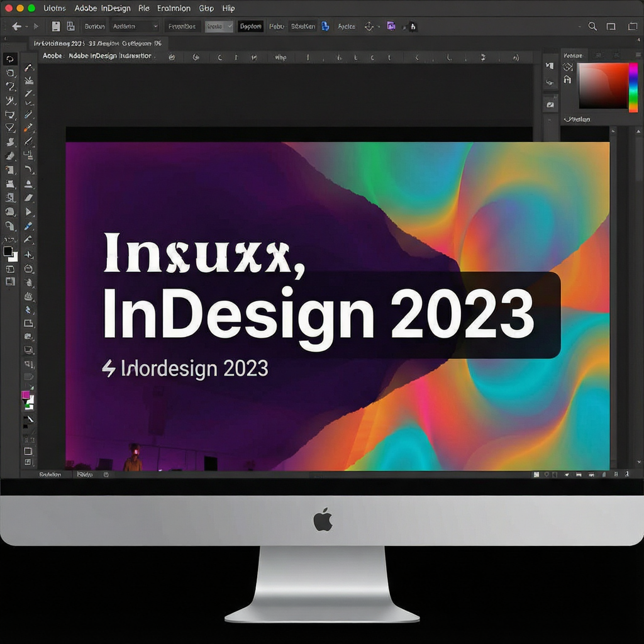Open the Ulotns menu
The width and height of the screenshot is (644, 644).
pos(55,8)
